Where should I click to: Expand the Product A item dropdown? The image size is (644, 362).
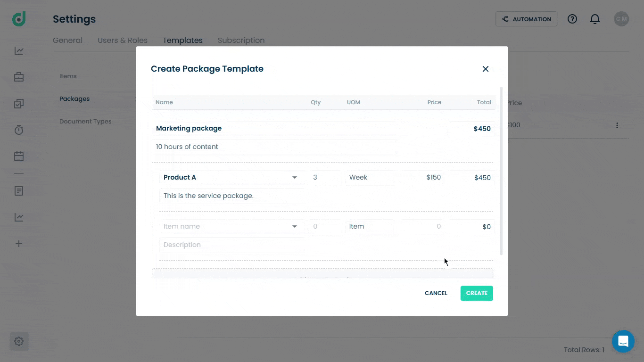(295, 178)
